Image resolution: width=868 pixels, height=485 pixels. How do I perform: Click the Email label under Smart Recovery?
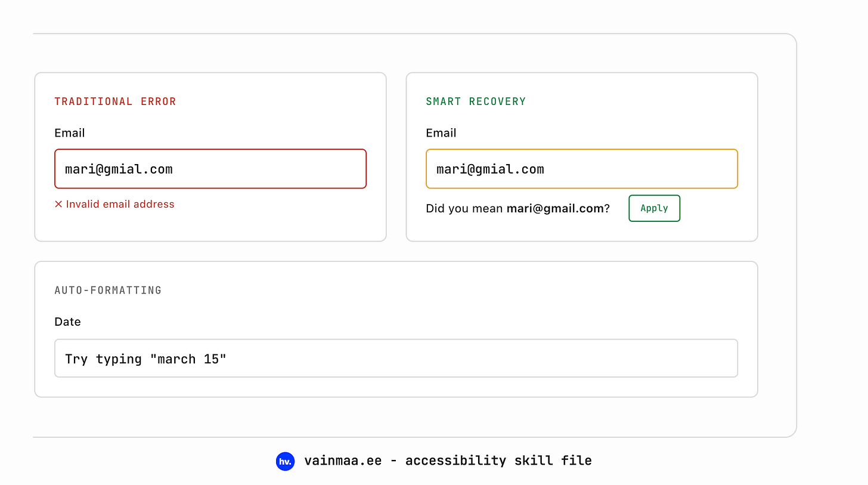(x=441, y=133)
